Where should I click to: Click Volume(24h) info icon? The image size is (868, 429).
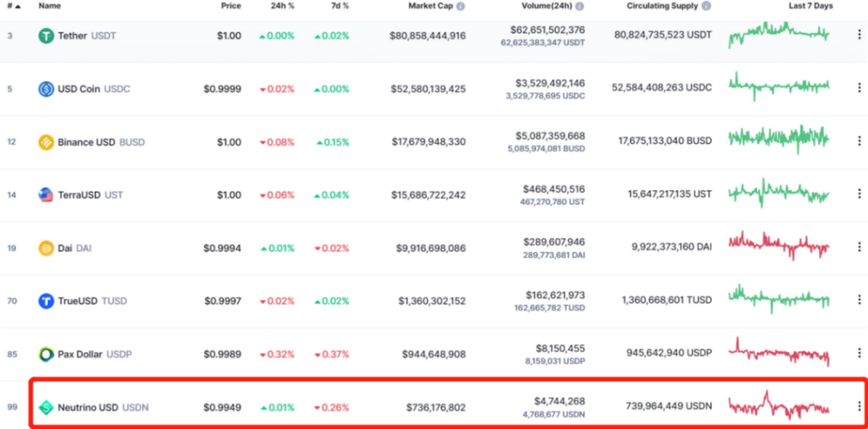click(x=579, y=6)
